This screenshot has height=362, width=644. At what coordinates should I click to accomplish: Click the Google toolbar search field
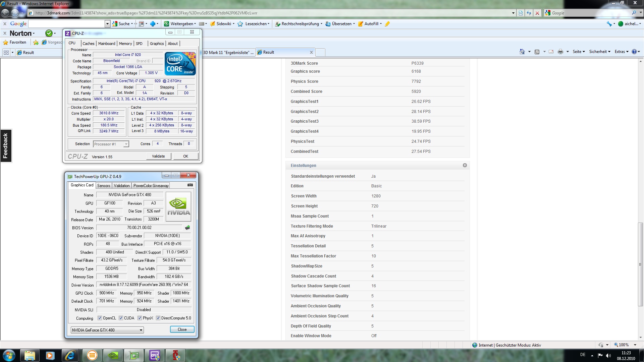pyautogui.click(x=66, y=24)
